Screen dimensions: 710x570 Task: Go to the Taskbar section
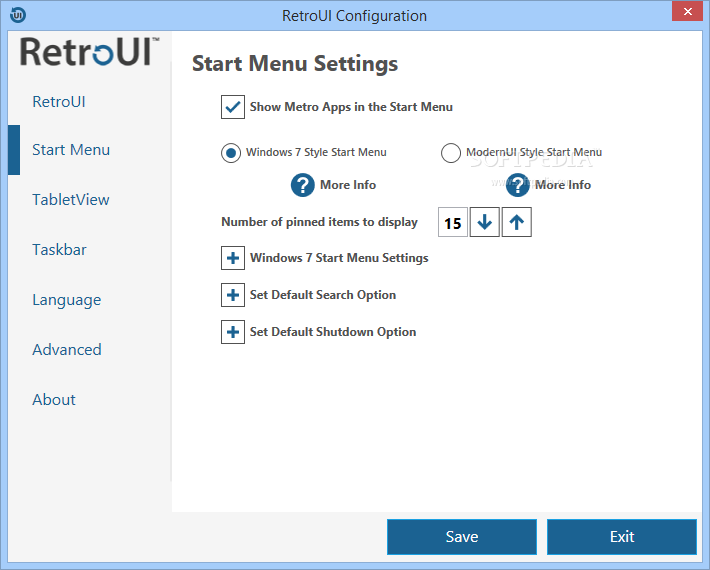59,250
